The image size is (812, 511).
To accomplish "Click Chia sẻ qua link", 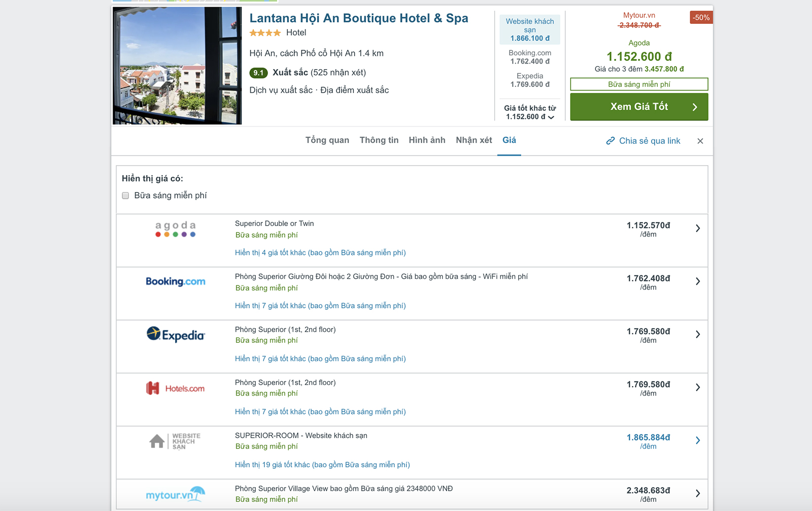I will tap(650, 141).
